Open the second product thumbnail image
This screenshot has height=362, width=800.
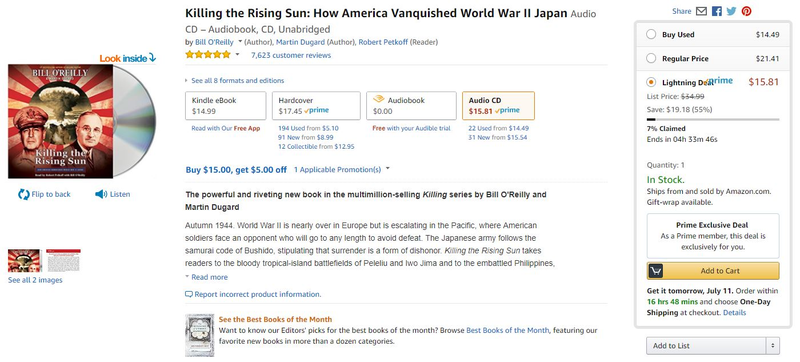63,261
